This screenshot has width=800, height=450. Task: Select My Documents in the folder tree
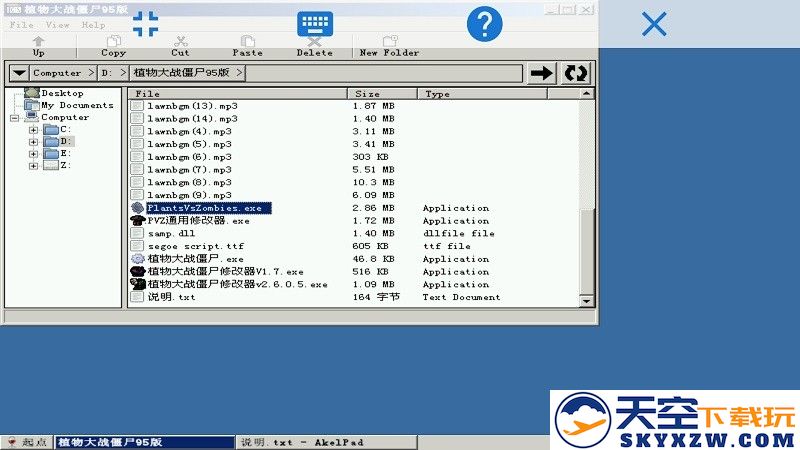tap(77, 105)
